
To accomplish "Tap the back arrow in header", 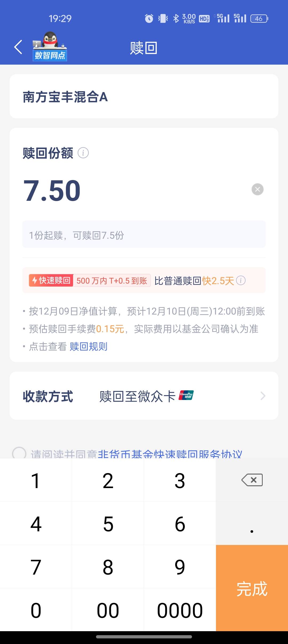I will point(18,47).
